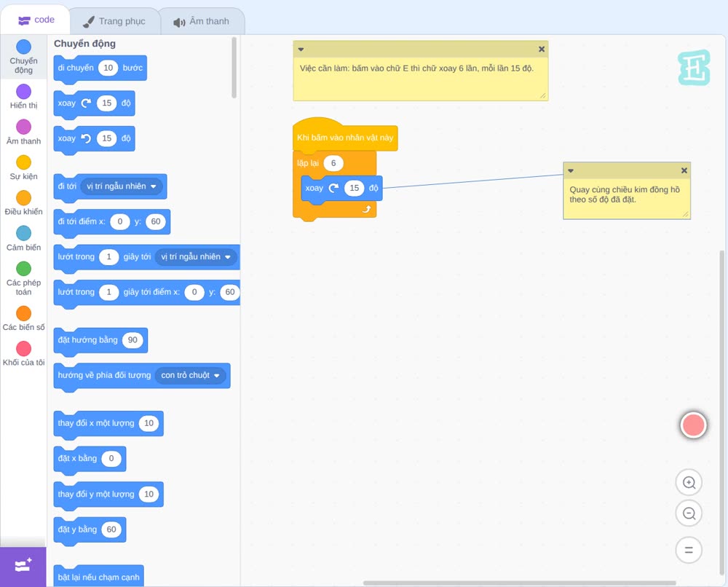728x587 pixels.
Task: Edit the 10 steps value in 'di chuyển'
Action: [x=108, y=68]
